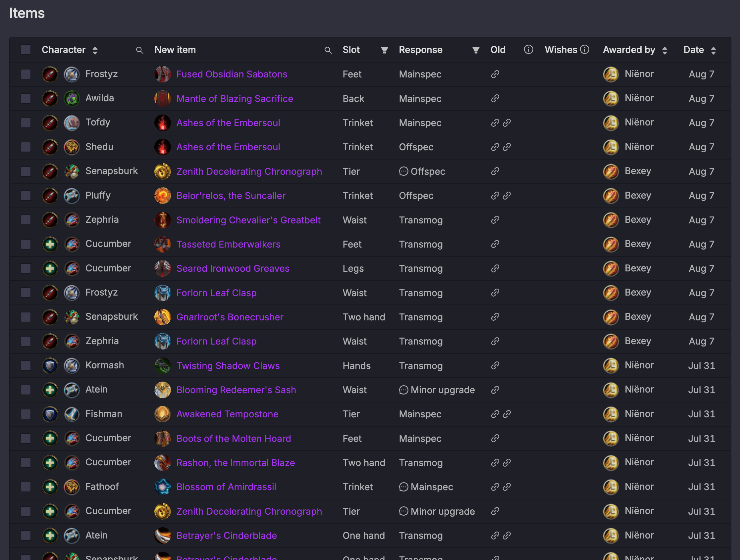This screenshot has height=560, width=740.
Task: Check the Fishman row checkbox
Action: click(26, 414)
